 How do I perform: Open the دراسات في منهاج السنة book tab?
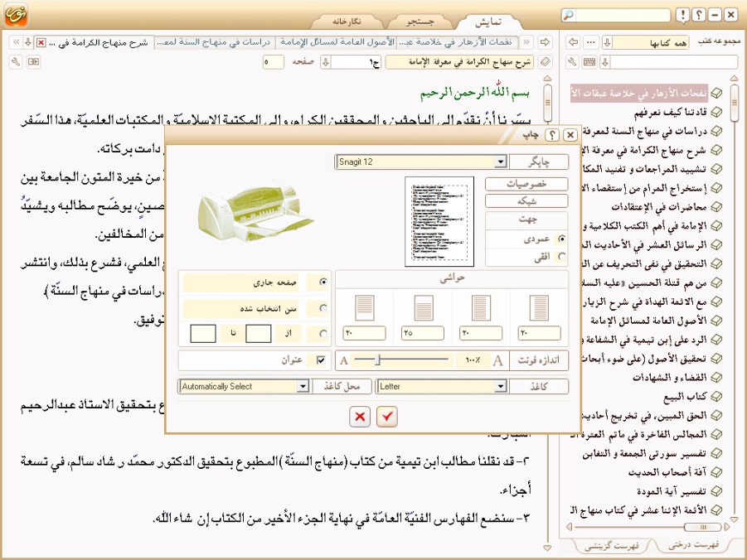click(x=215, y=42)
